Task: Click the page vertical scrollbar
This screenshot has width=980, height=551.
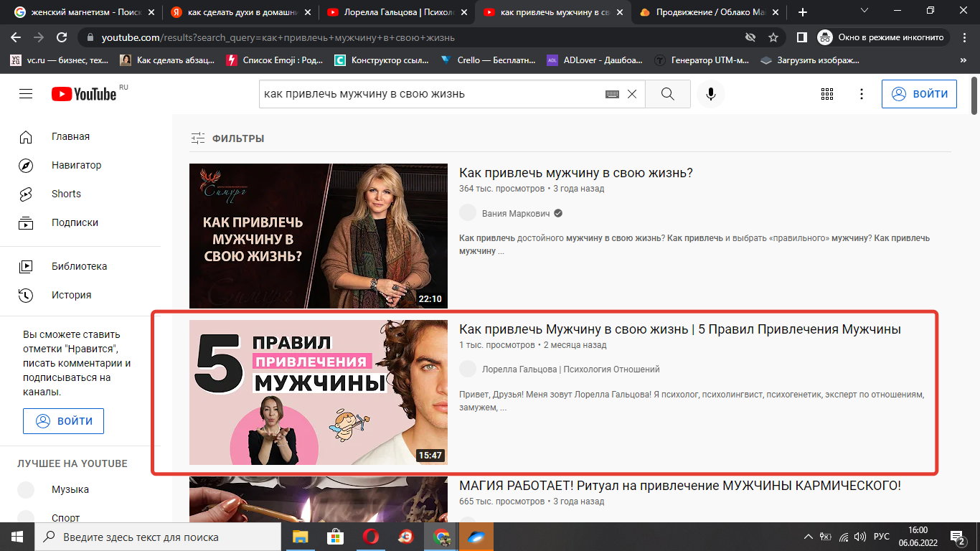Action: coord(974,95)
